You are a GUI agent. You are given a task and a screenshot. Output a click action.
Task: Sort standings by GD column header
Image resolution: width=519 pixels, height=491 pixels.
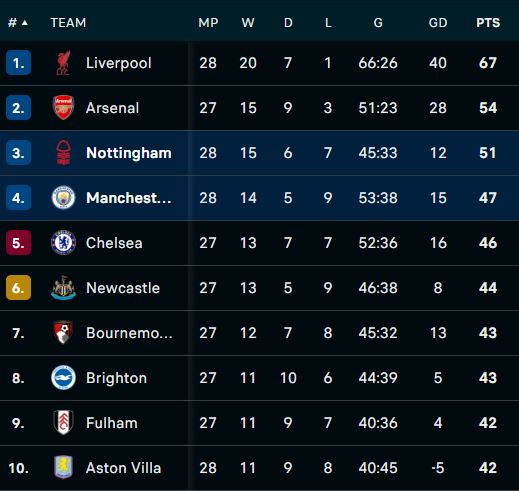(438, 23)
